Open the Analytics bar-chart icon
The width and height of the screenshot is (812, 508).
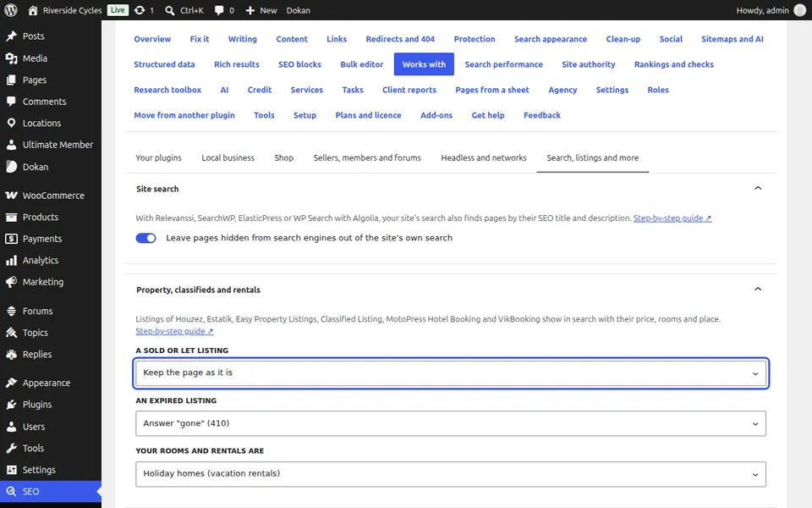coord(11,260)
